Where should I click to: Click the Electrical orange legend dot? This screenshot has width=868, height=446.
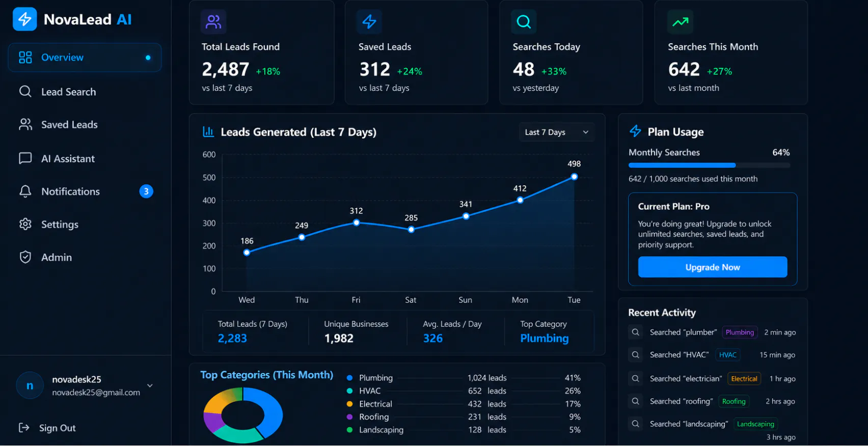coord(349,404)
